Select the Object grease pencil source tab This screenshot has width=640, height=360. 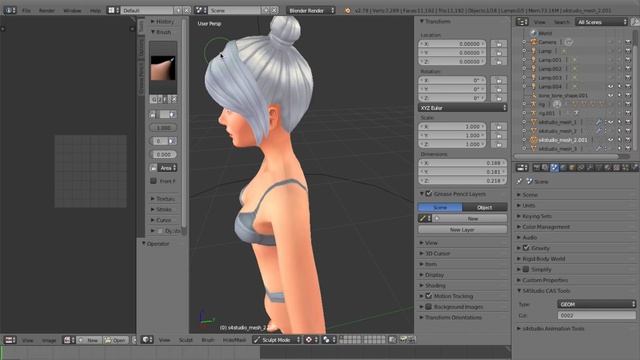coord(485,207)
